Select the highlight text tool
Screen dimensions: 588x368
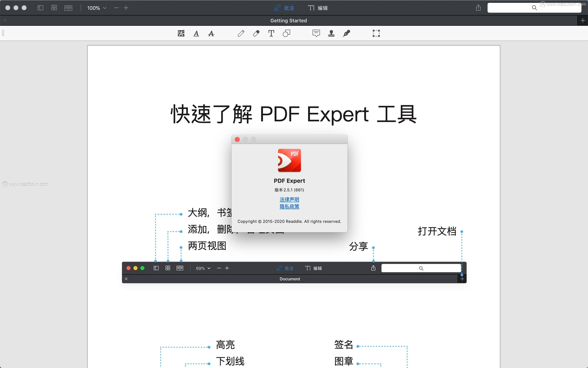coord(181,33)
